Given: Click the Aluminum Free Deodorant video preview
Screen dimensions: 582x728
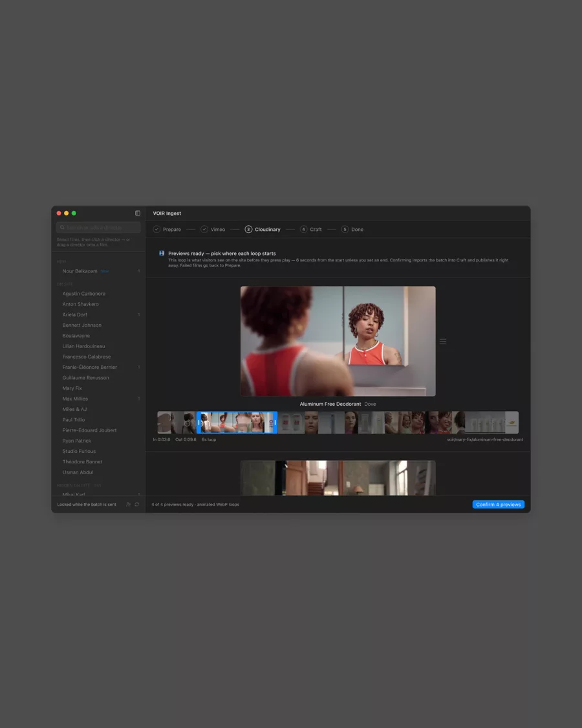Looking at the screenshot, I should (x=338, y=341).
